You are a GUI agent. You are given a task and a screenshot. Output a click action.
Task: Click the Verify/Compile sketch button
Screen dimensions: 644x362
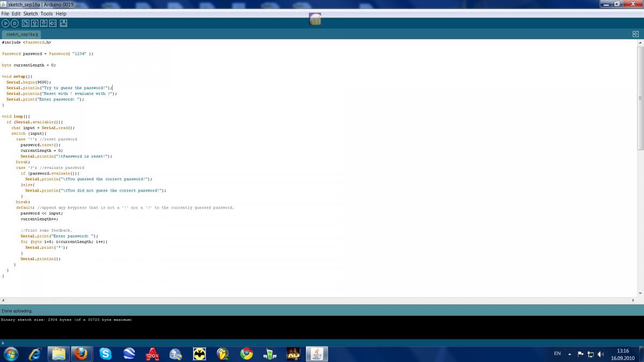5,23
